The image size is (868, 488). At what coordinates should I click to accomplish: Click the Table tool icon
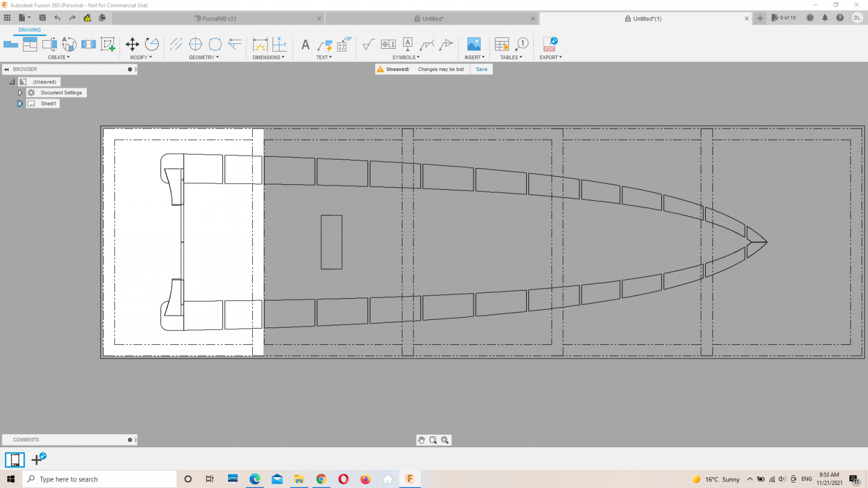tap(502, 44)
